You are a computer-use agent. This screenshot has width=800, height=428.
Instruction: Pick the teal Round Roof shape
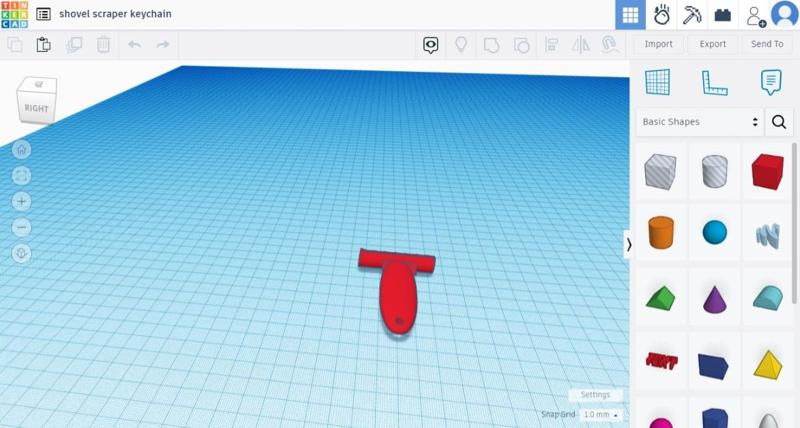[x=767, y=298]
